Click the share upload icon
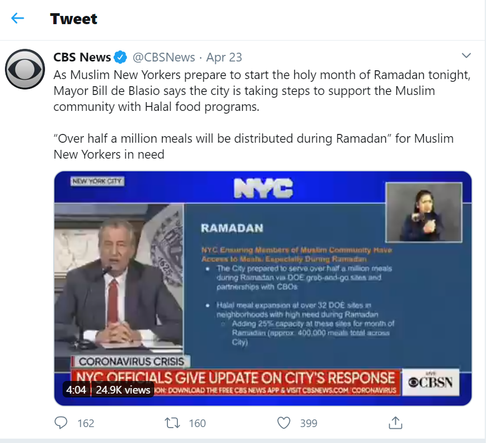 coord(395,423)
